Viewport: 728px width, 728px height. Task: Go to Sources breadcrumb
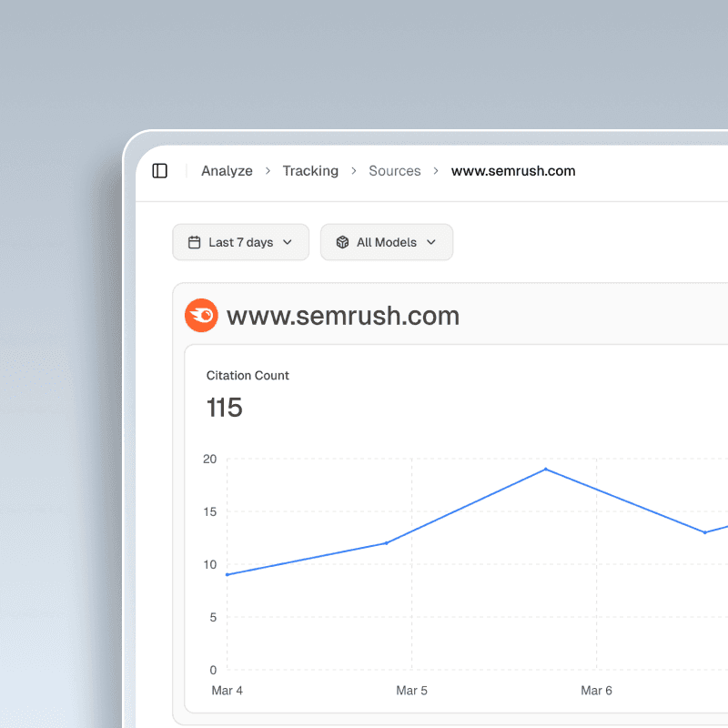point(395,171)
